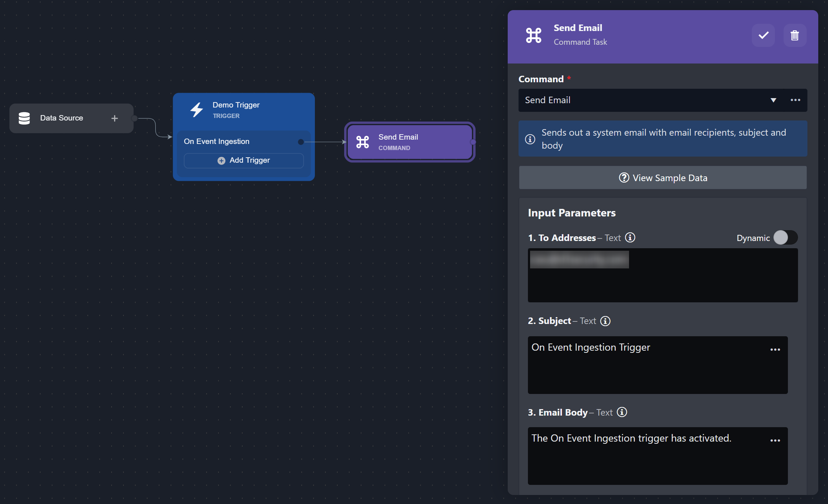Click the Add Trigger button
This screenshot has height=504, width=828.
(x=244, y=161)
